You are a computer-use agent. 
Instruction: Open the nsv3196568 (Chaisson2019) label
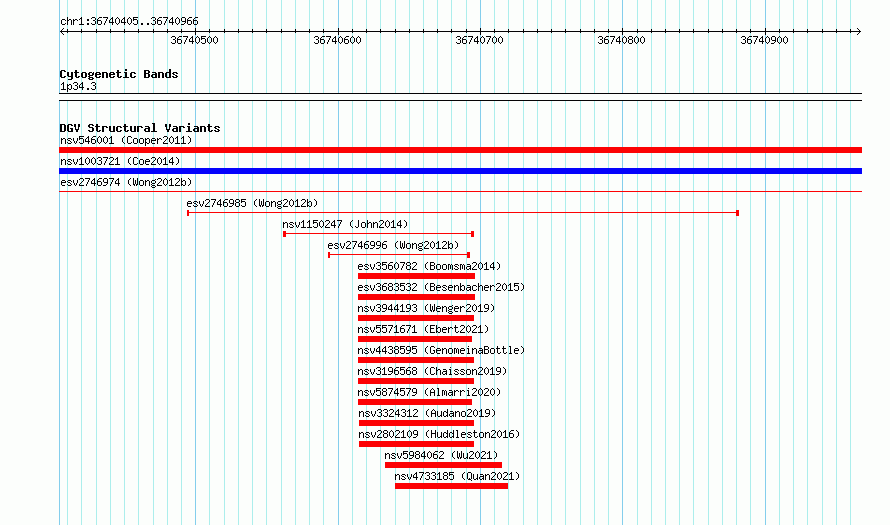coord(432,371)
